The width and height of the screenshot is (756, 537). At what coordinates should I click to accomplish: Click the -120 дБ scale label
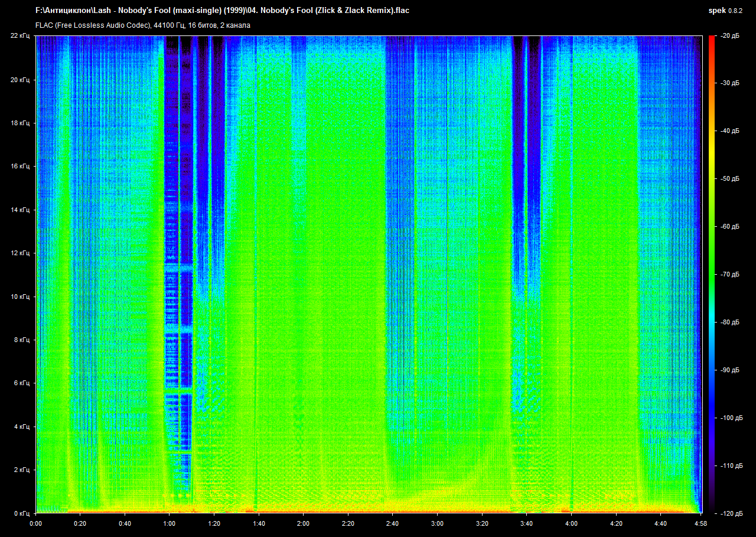(731, 513)
